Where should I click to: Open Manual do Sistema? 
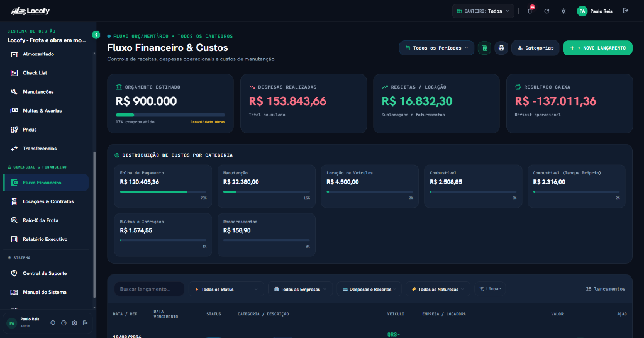46,292
